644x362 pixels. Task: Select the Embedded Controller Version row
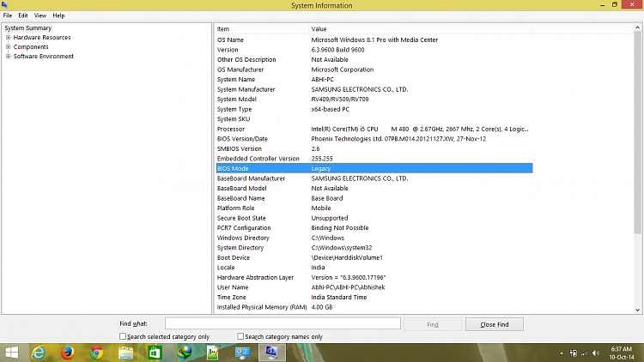(374, 159)
